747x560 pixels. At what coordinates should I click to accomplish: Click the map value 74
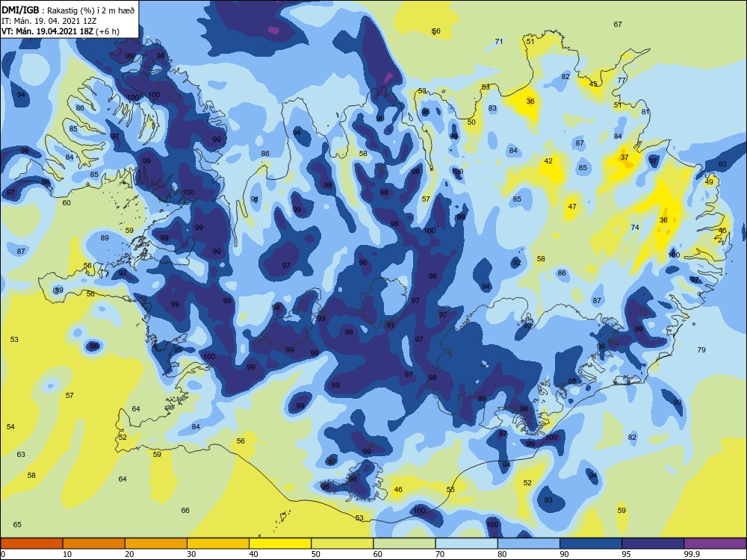click(x=634, y=228)
